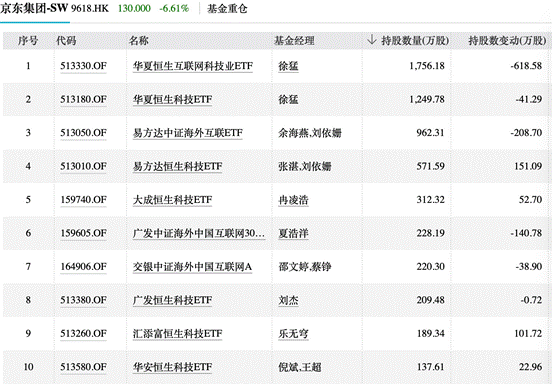Select holding value 189.34
Viewport: 552px width, 384px height.
click(x=431, y=333)
